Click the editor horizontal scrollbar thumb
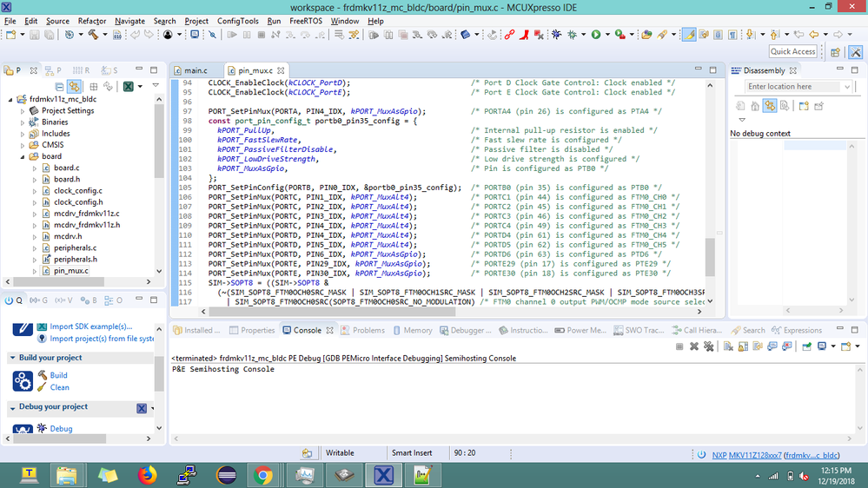 pyautogui.click(x=332, y=312)
